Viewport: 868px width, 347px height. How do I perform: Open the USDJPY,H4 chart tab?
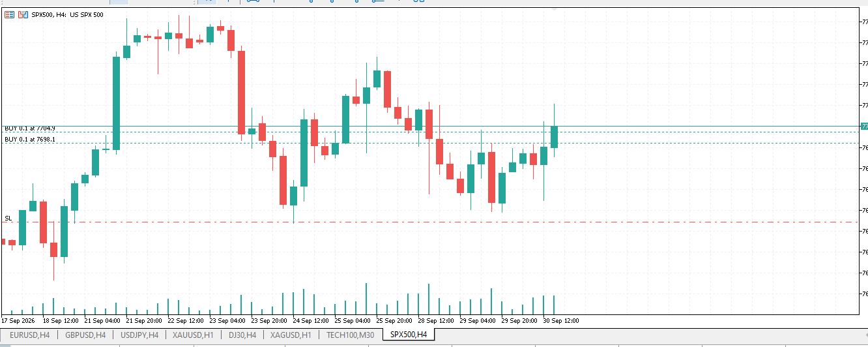click(139, 335)
